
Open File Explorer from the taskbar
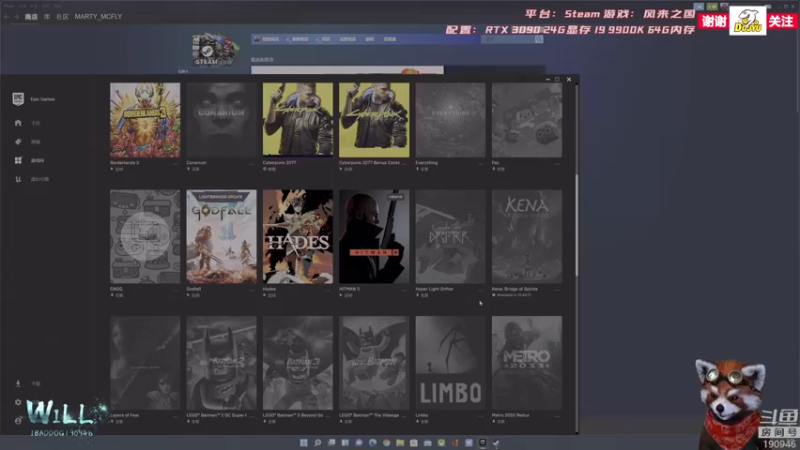click(400, 442)
